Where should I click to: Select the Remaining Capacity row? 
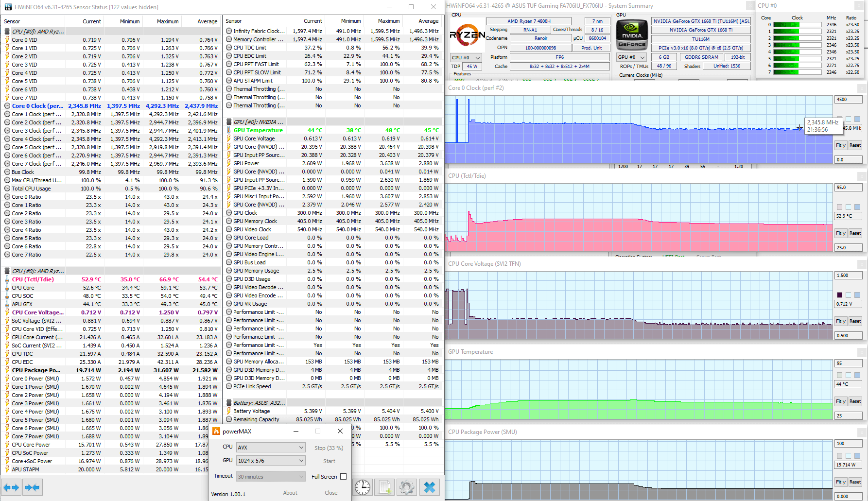point(333,419)
